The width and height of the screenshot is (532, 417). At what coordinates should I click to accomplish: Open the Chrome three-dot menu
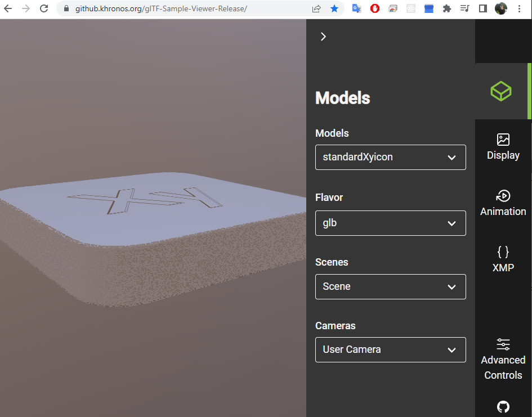(520, 8)
